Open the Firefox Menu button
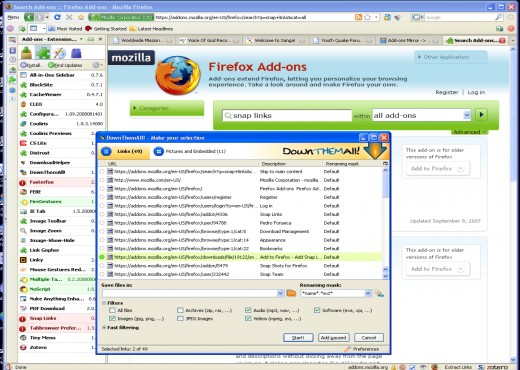 (x=13, y=17)
